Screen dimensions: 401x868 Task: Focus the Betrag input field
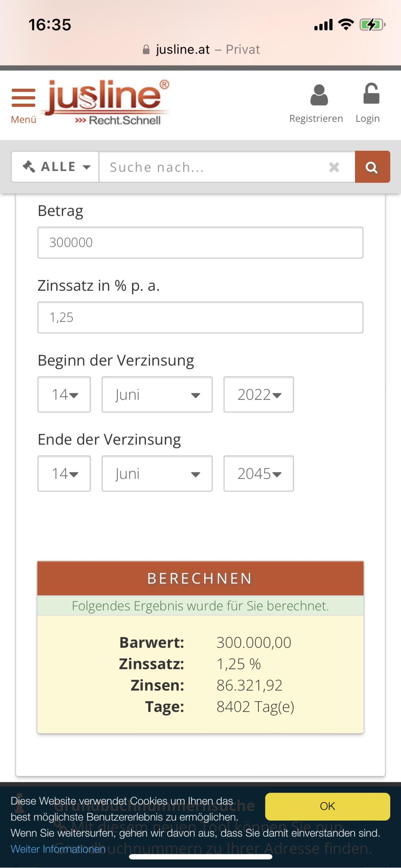click(x=200, y=243)
